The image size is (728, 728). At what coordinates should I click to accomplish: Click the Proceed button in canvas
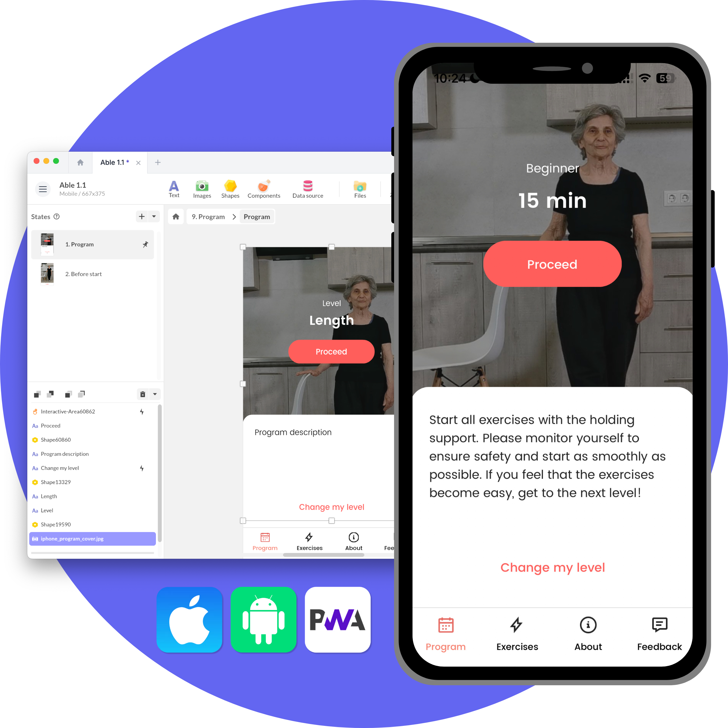[x=331, y=351]
